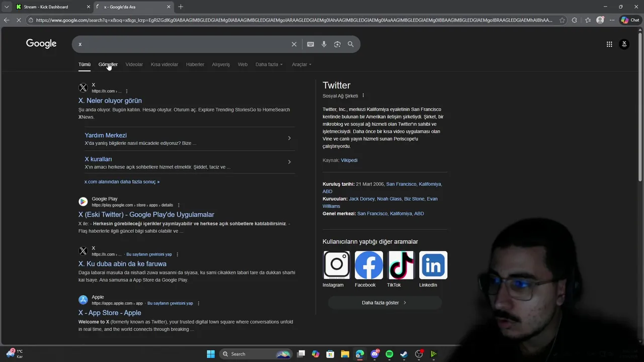Open the Videolar results tab
The image size is (644, 362).
(134, 64)
